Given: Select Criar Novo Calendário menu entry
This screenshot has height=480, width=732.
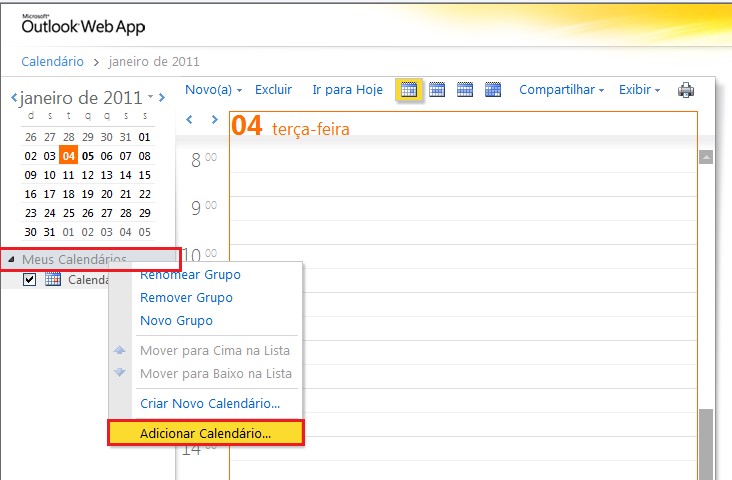Looking at the screenshot, I should (x=210, y=403).
